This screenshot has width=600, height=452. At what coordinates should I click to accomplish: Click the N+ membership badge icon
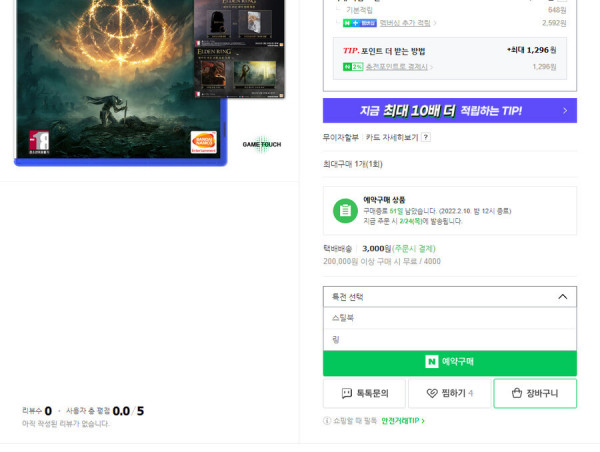[360, 23]
